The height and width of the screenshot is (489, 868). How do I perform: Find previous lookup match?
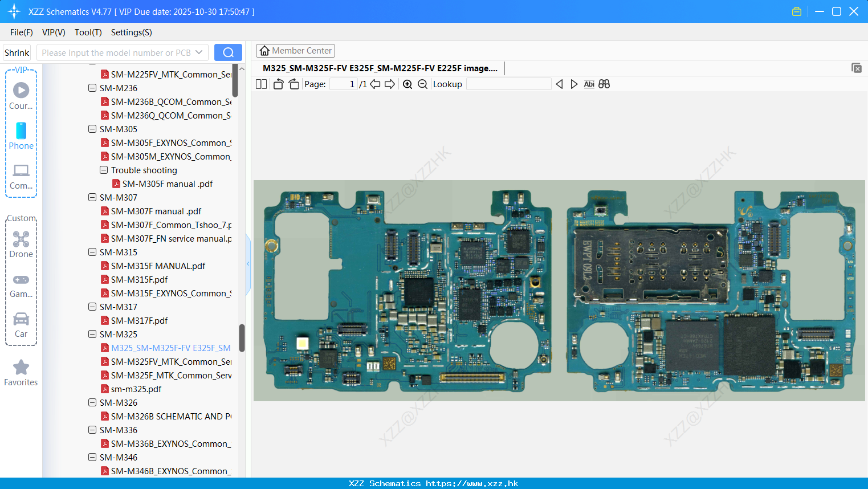(x=559, y=84)
